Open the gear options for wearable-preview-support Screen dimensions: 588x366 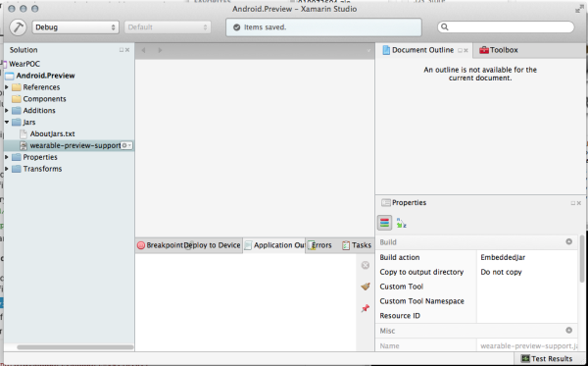pyautogui.click(x=126, y=145)
